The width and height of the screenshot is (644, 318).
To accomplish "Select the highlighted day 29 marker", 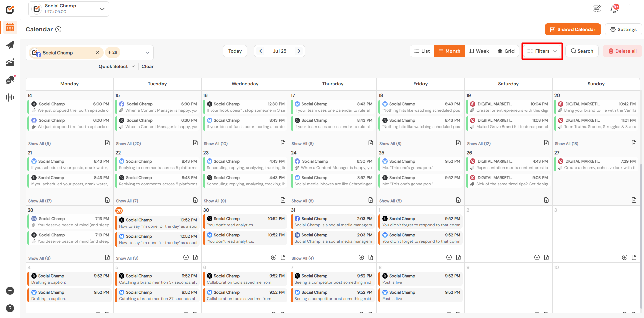I will coord(119,211).
